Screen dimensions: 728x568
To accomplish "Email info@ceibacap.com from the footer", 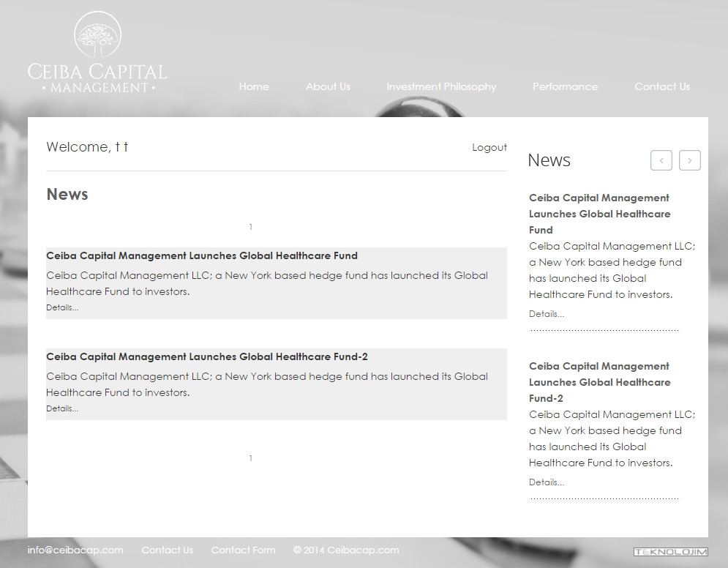I will [75, 550].
